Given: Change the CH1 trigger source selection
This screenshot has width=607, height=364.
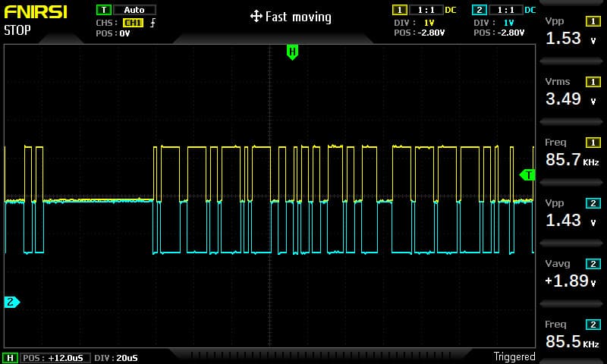Looking at the screenshot, I should [x=132, y=23].
